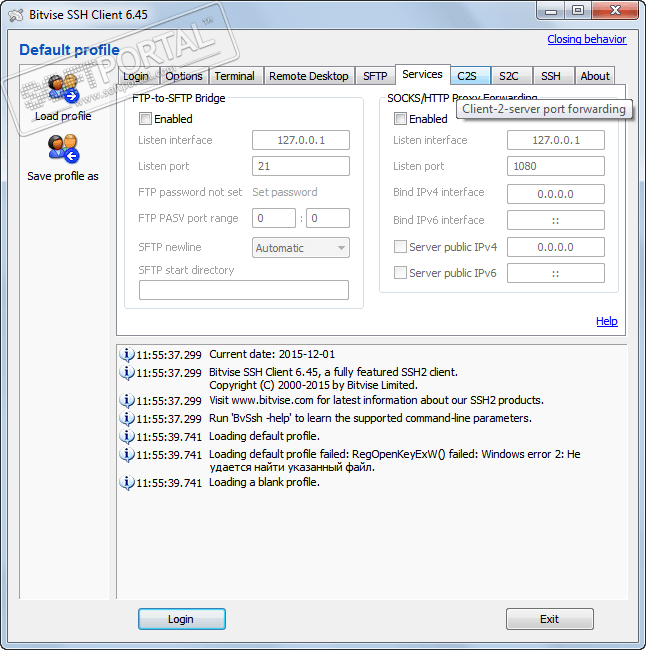This screenshot has height=650, width=646.
Task: Click the Server public IPv6 address field
Action: (556, 273)
